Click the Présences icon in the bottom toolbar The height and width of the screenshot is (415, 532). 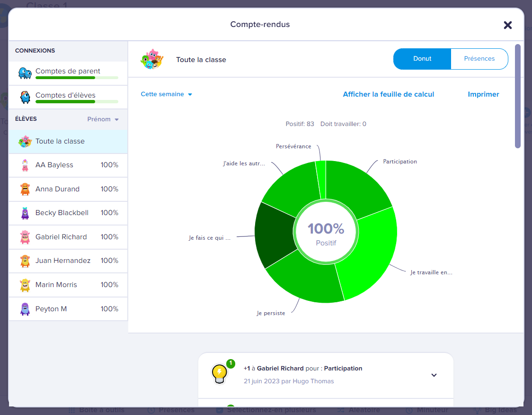tap(151, 410)
